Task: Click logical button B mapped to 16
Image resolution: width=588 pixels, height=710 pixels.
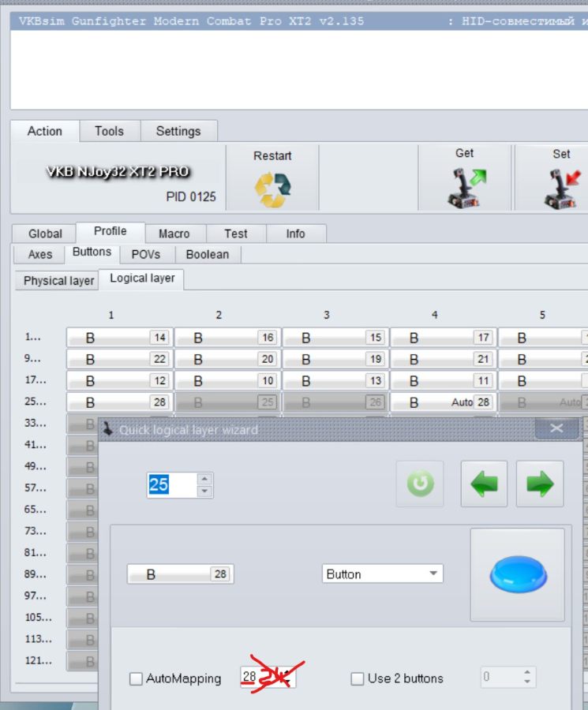Action: coord(228,338)
